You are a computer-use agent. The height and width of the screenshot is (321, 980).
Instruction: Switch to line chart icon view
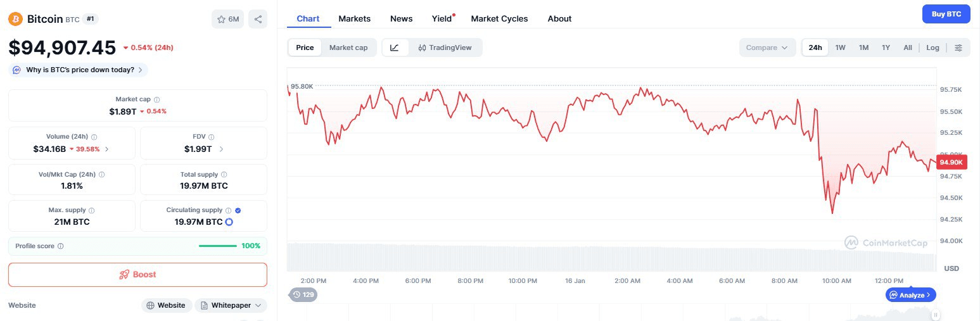pyautogui.click(x=395, y=47)
